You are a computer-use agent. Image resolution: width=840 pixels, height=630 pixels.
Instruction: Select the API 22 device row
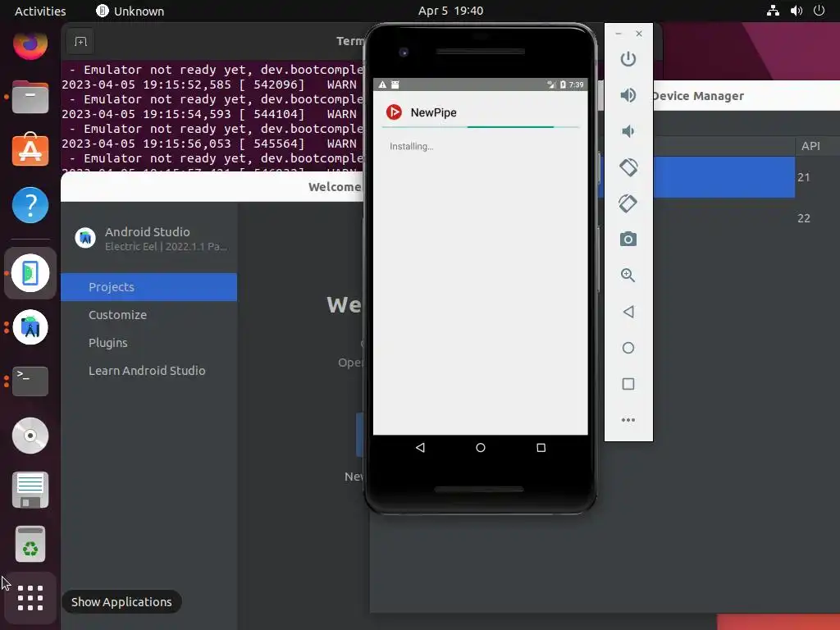(x=720, y=218)
